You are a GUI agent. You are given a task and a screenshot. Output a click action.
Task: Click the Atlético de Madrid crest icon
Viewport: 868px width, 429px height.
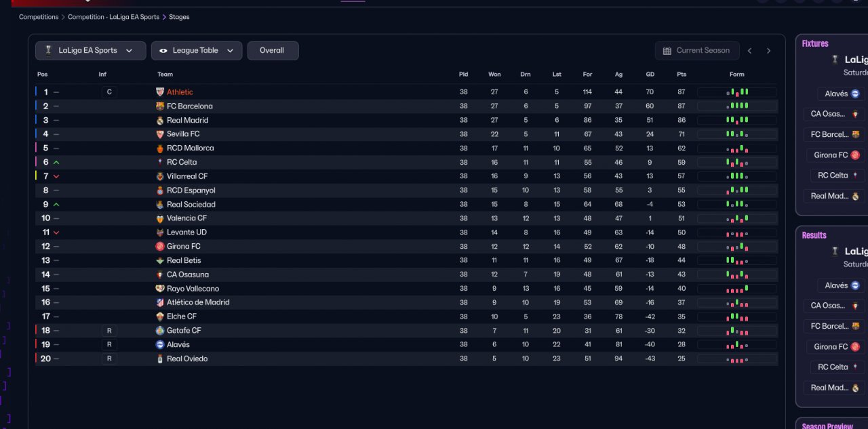click(160, 302)
